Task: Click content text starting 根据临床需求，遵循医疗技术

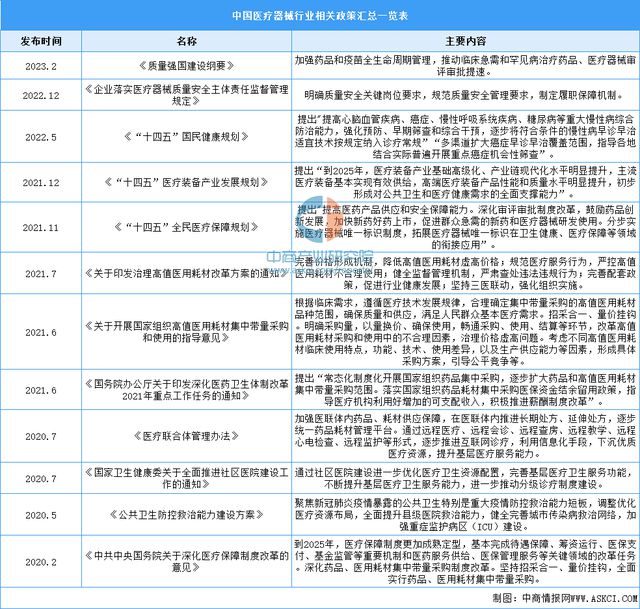Action: pyautogui.click(x=465, y=332)
